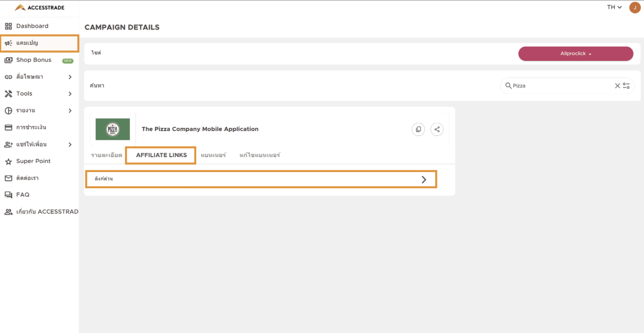Switch to แก้ไขแบนเนอร์ tab
This screenshot has width=644, height=333.
coord(260,155)
